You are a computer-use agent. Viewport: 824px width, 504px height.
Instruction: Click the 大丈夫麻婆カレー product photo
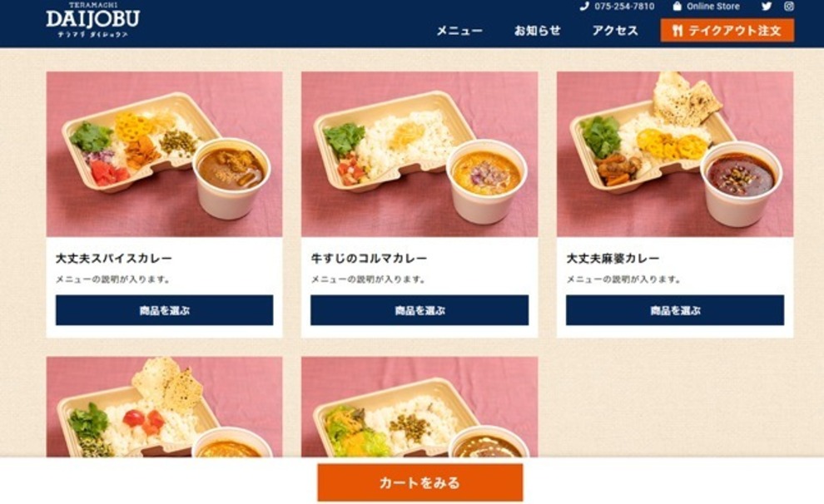[x=675, y=155]
